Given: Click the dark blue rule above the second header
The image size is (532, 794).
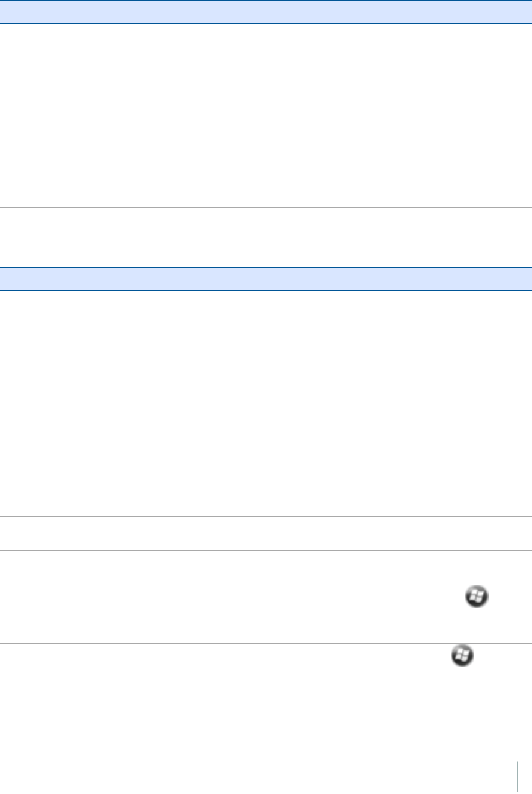Looking at the screenshot, I should click(266, 267).
